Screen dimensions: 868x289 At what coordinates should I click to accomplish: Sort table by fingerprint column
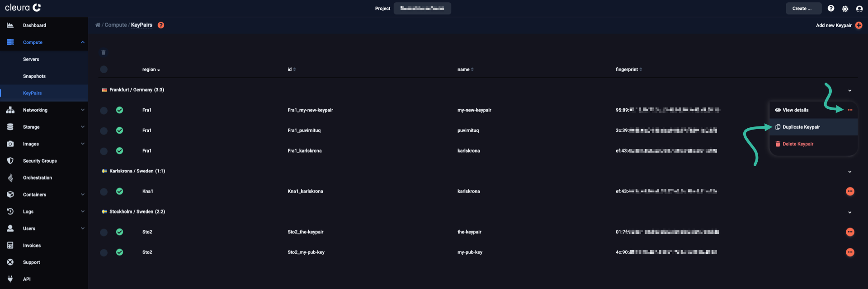(x=629, y=70)
